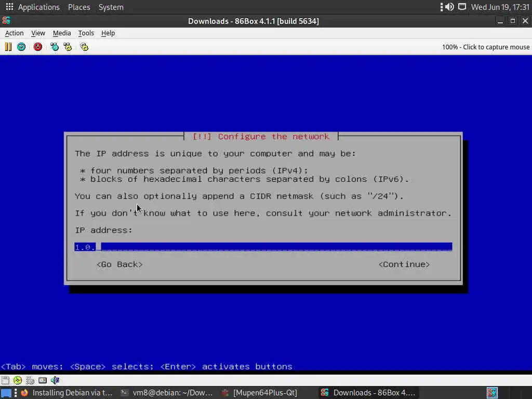This screenshot has height=399, width=532.
Task: Click the IP address input field
Action: click(263, 247)
